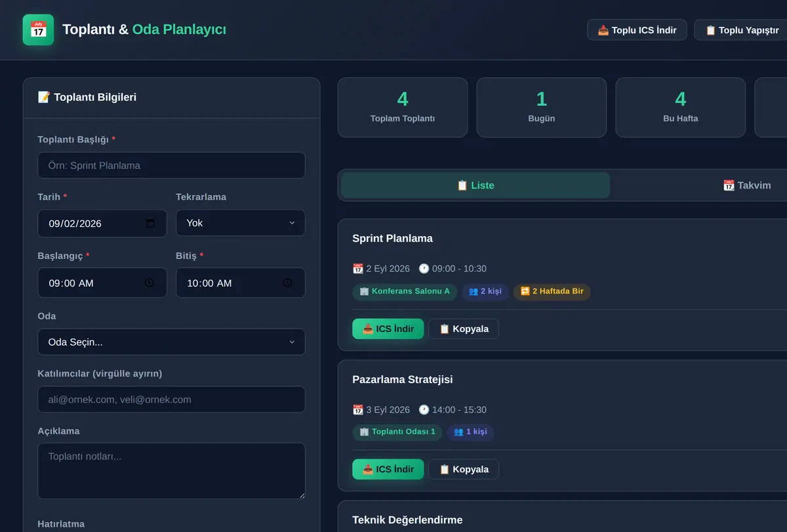Screen dimensions: 787x532
Task: Click the Bu Hafta stat card
Action: [x=681, y=108]
